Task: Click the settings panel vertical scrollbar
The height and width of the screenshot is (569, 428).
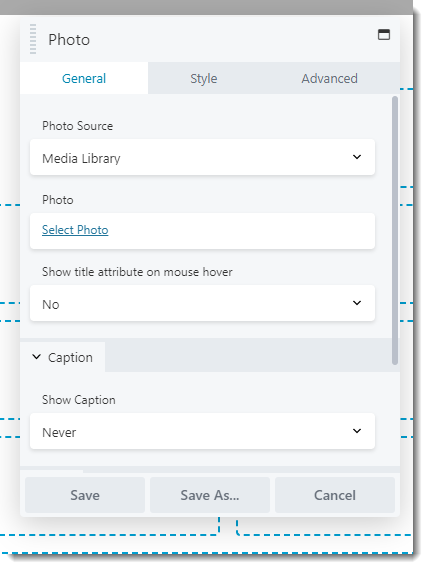Action: coord(395,230)
